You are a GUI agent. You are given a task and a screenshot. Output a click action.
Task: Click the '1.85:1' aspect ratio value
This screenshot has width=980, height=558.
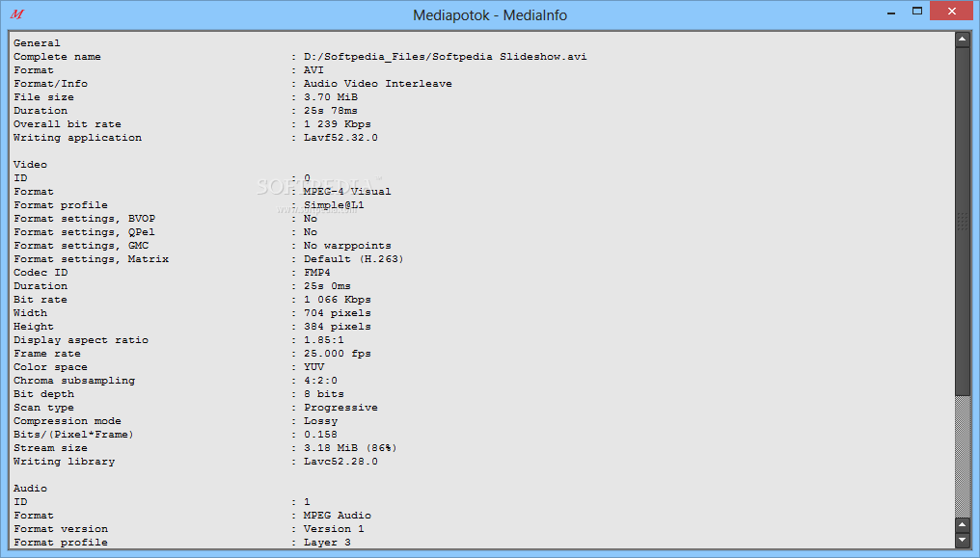pos(324,340)
